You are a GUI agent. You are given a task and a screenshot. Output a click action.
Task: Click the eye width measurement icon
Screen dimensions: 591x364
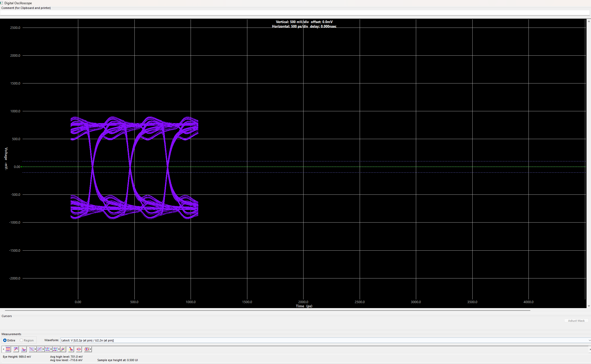[x=79, y=349]
